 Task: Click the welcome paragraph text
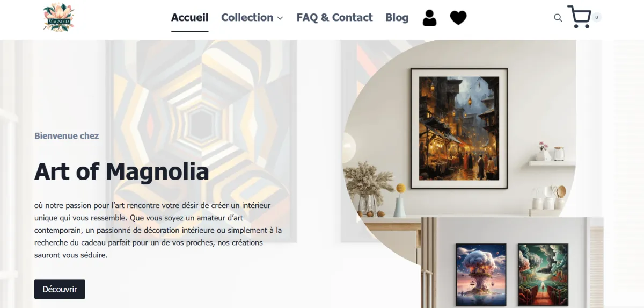click(158, 230)
